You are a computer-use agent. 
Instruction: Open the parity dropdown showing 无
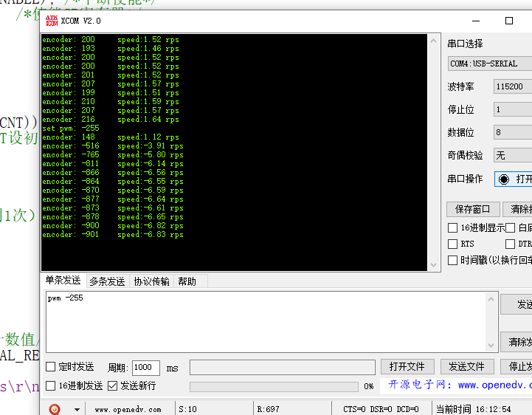point(513,155)
